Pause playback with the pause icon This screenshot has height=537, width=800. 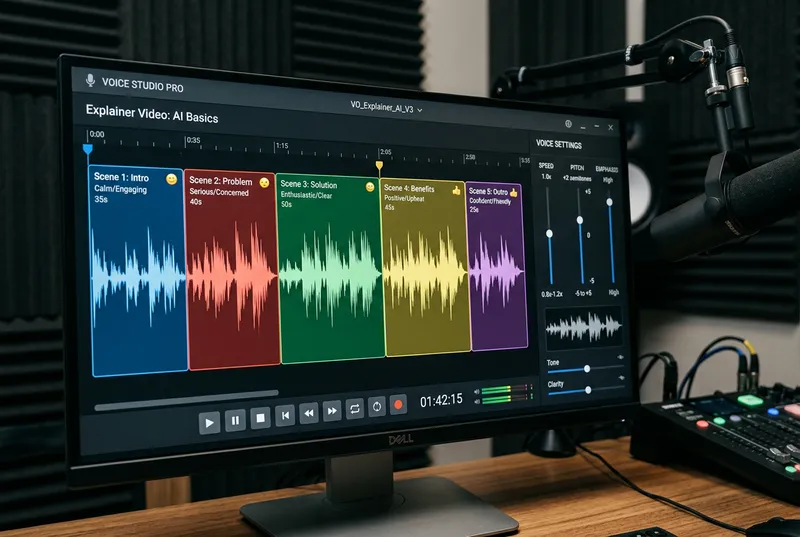click(x=234, y=421)
